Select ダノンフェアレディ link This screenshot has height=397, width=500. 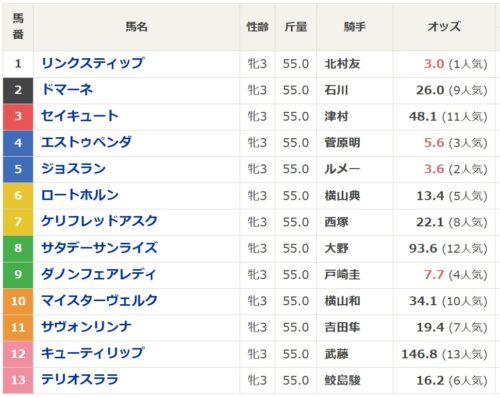coord(99,274)
